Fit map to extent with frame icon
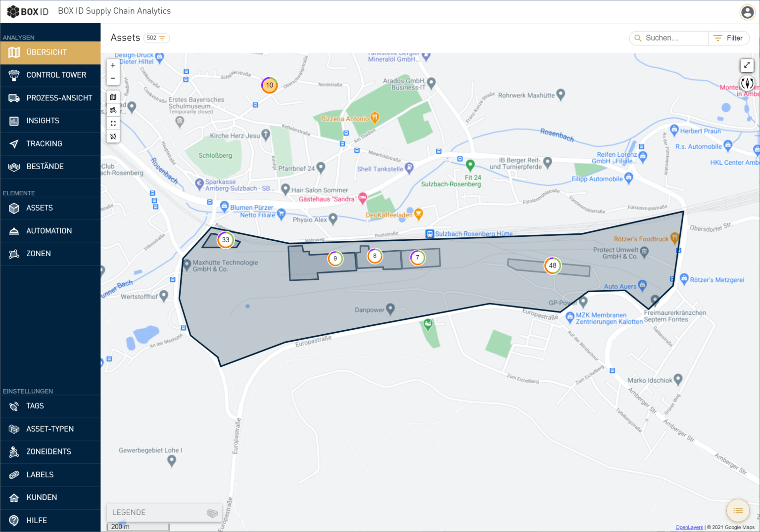The image size is (760, 532). click(113, 123)
